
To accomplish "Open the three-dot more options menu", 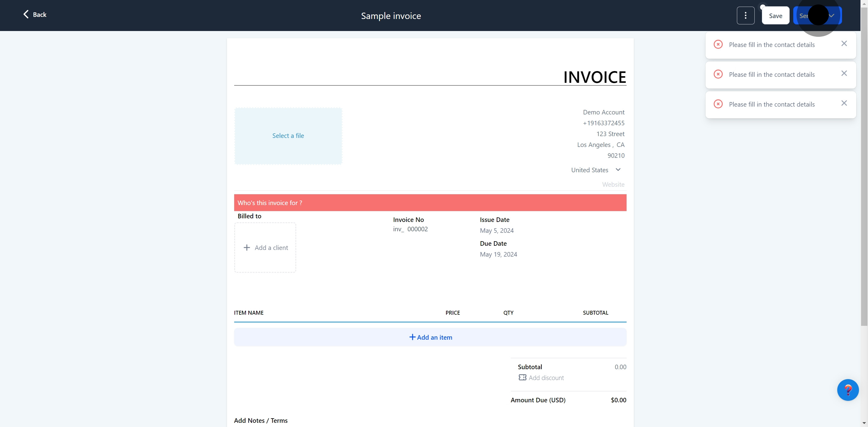I will point(745,15).
